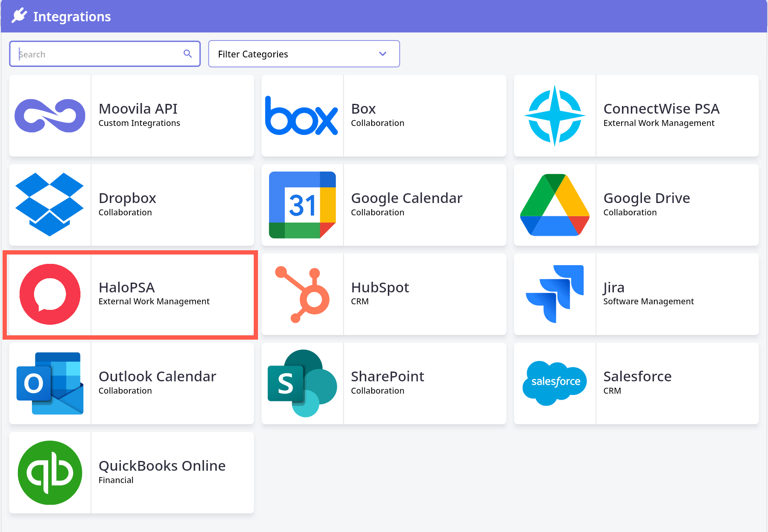
Task: Open the Salesforce cloud icon
Action: click(x=554, y=383)
